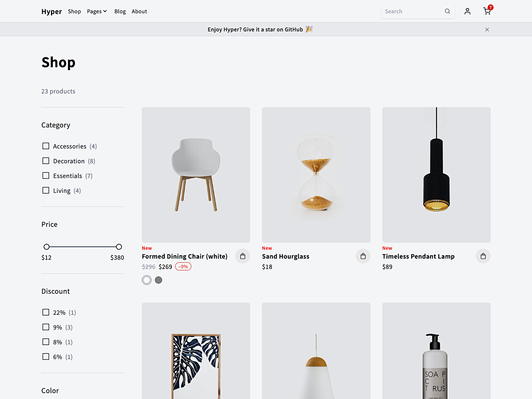This screenshot has height=399, width=532.
Task: Select the white chair color swatch
Action: (x=147, y=280)
